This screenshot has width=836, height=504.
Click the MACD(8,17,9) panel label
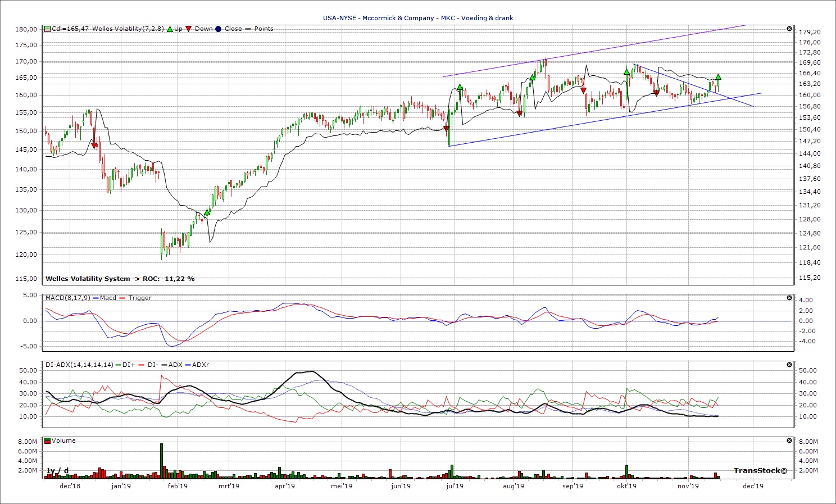point(68,298)
